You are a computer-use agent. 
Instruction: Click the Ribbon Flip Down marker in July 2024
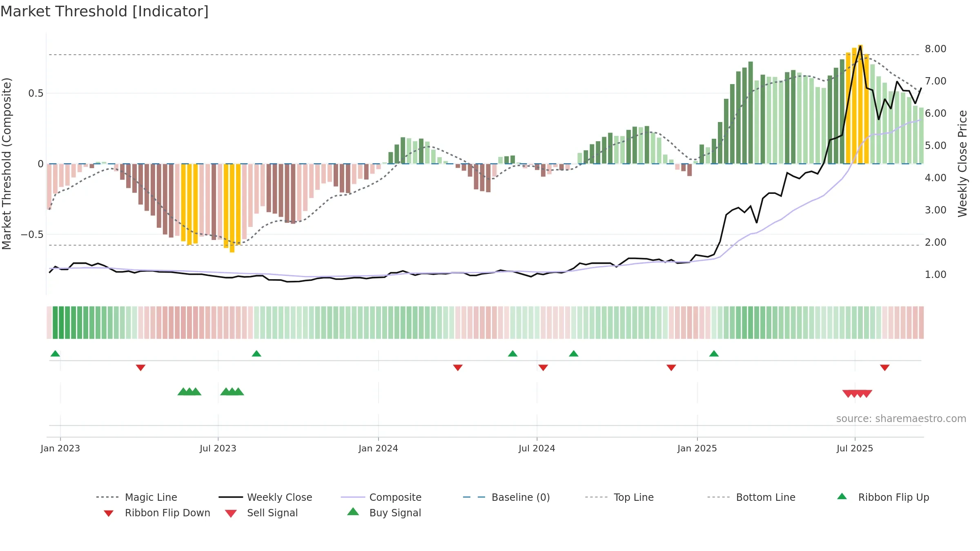click(543, 368)
